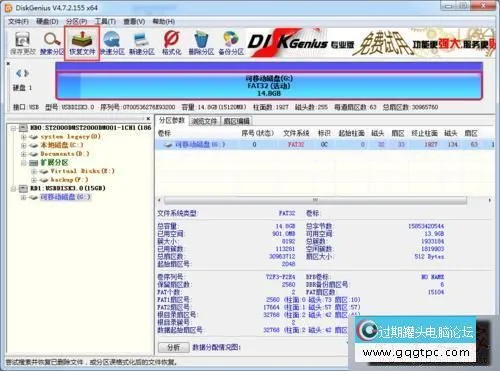
Task: Open the 帮助(H) menu
Action: click(x=163, y=22)
